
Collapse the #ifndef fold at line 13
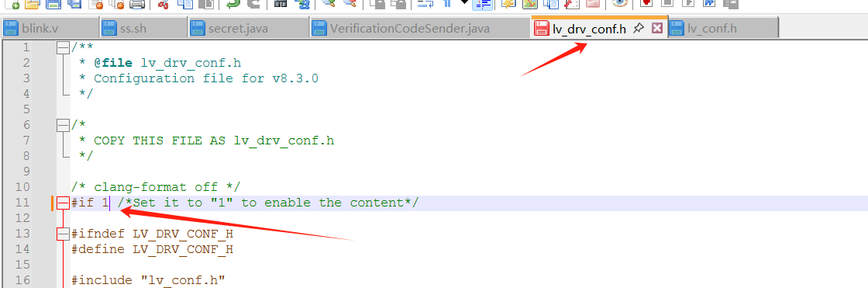[x=63, y=234]
